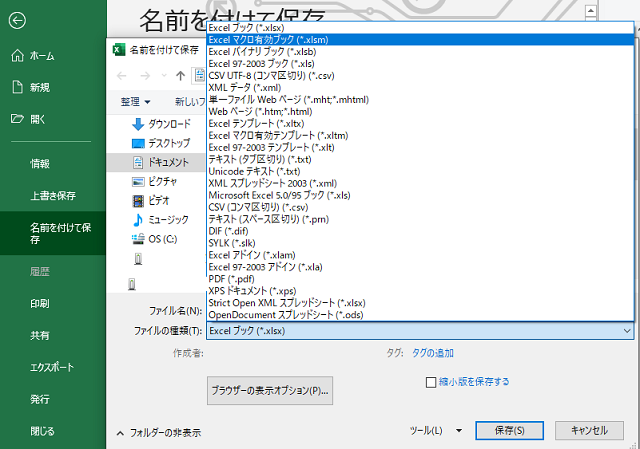This screenshot has width=640, height=449.
Task: Open 発行 in the backstage sidebar
Action: tap(40, 399)
